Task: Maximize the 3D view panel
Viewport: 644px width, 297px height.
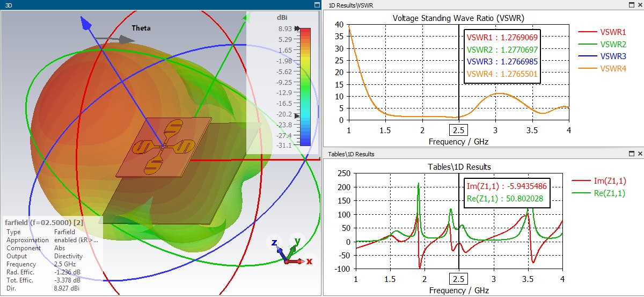Action: click(317, 4)
